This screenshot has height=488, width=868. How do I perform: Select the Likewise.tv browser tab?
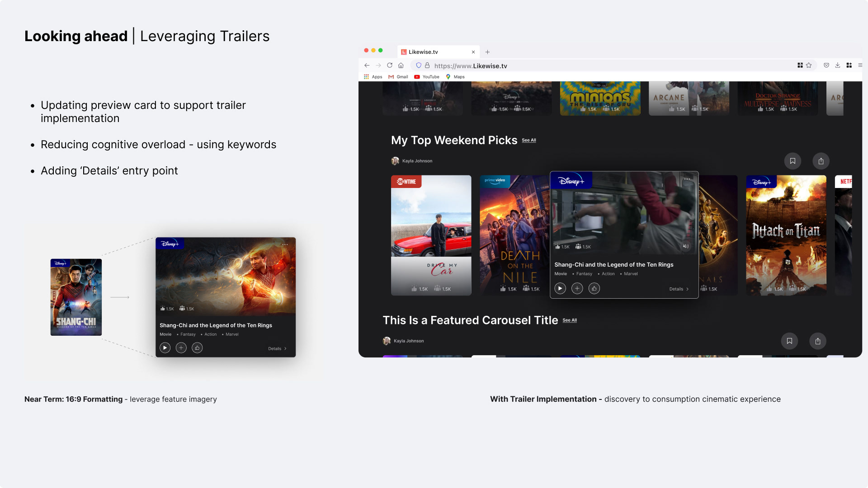tap(439, 52)
